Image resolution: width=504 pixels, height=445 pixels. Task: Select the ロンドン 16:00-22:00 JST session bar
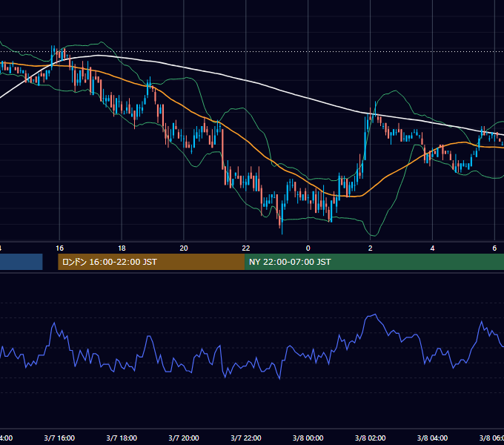pos(151,262)
